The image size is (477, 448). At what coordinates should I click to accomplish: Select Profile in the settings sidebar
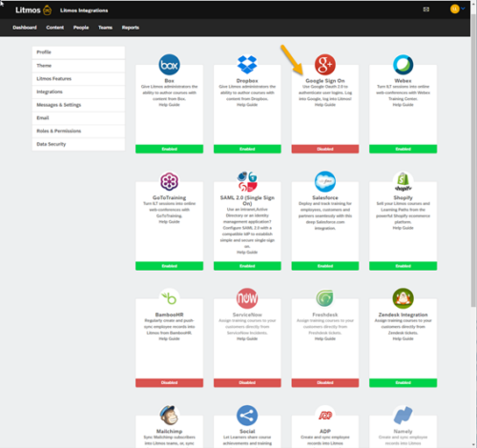tap(78, 52)
